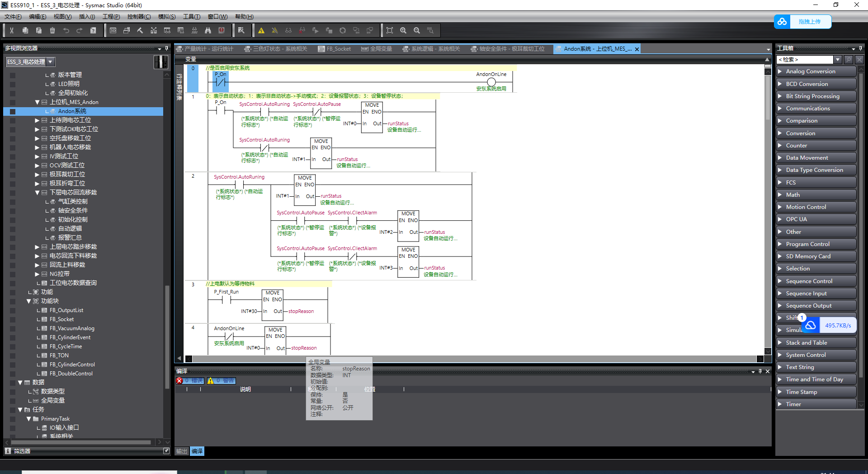
Task: Switch to the 输出 output tab
Action: (x=182, y=451)
